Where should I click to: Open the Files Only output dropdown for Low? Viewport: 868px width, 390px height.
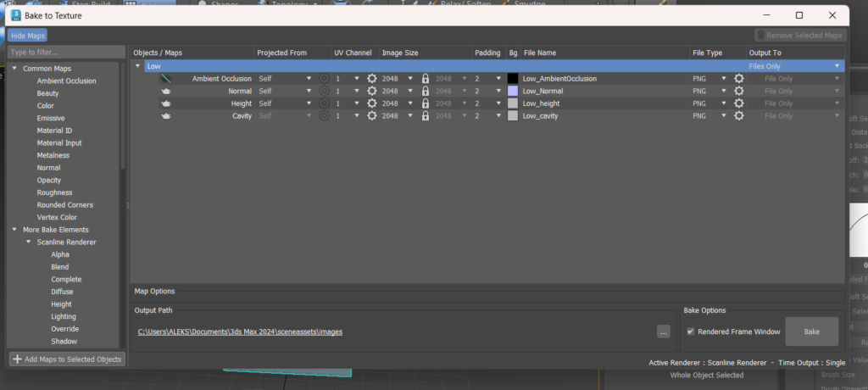pyautogui.click(x=837, y=66)
